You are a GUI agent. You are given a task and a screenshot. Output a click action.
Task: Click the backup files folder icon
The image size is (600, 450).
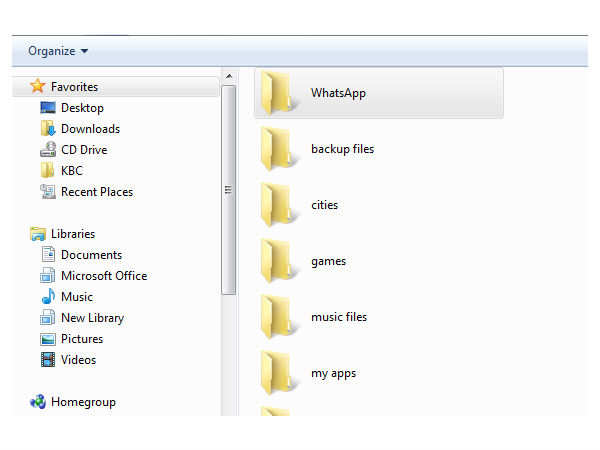tap(276, 149)
